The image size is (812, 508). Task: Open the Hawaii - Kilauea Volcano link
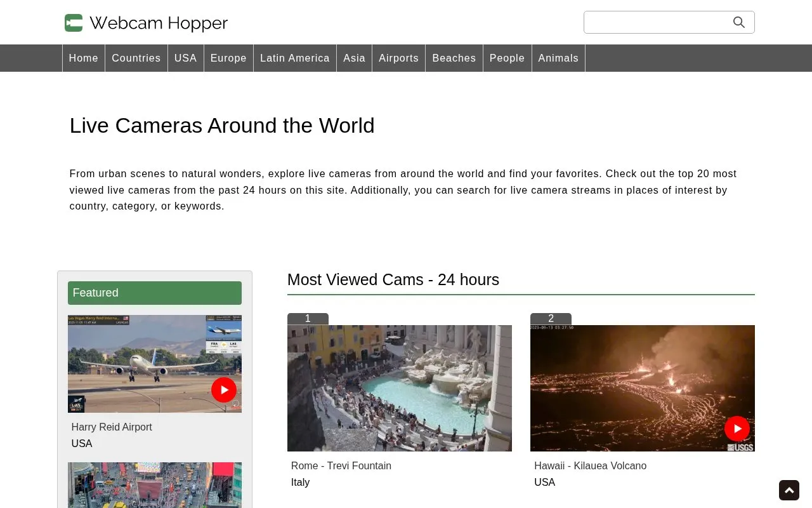[591, 465]
